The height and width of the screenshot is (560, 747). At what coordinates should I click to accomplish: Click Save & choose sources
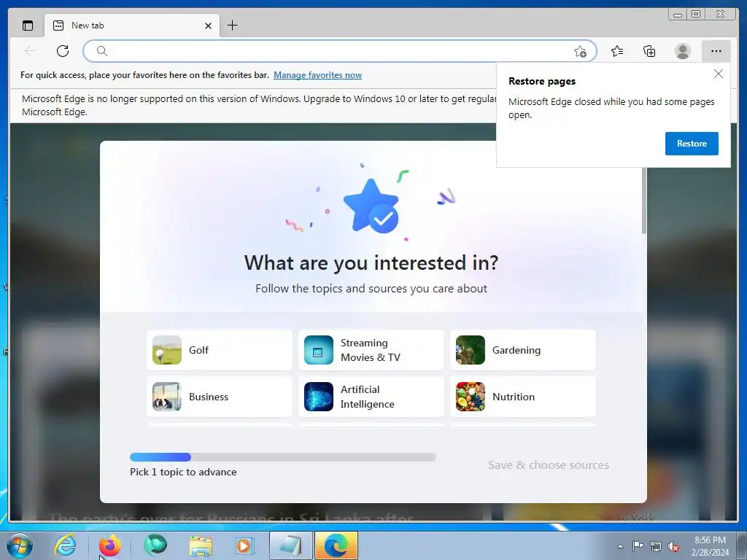[549, 464]
